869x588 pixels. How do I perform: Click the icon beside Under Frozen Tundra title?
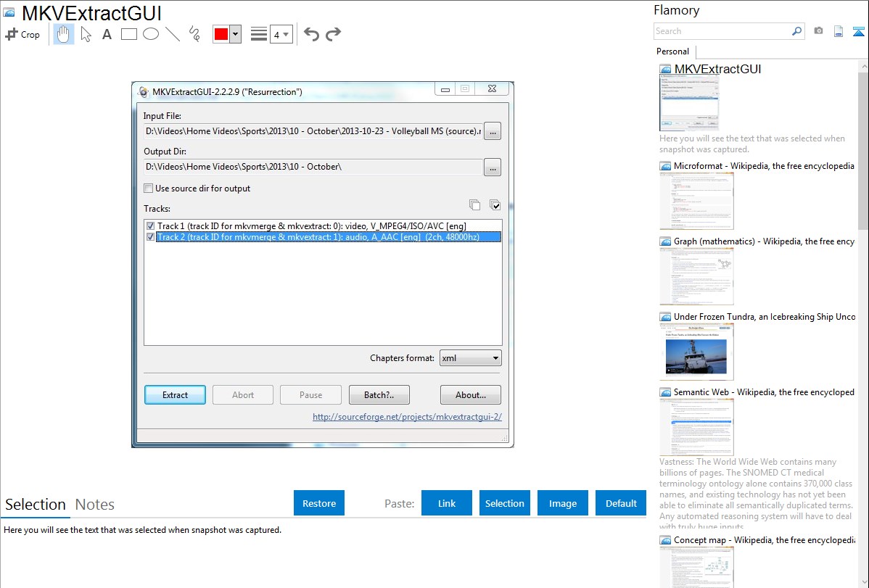(665, 317)
